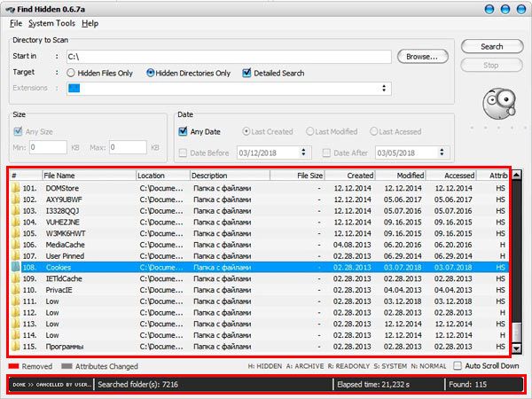Click folder icon of row 115 Программы
This screenshot has width=532, height=399.
pyautogui.click(x=15, y=347)
